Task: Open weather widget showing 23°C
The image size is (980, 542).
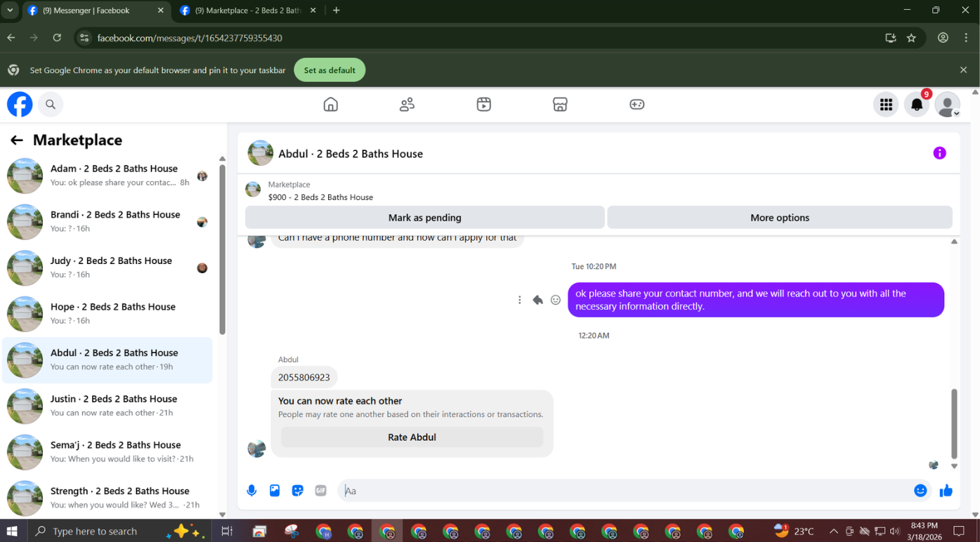Action: [x=794, y=531]
